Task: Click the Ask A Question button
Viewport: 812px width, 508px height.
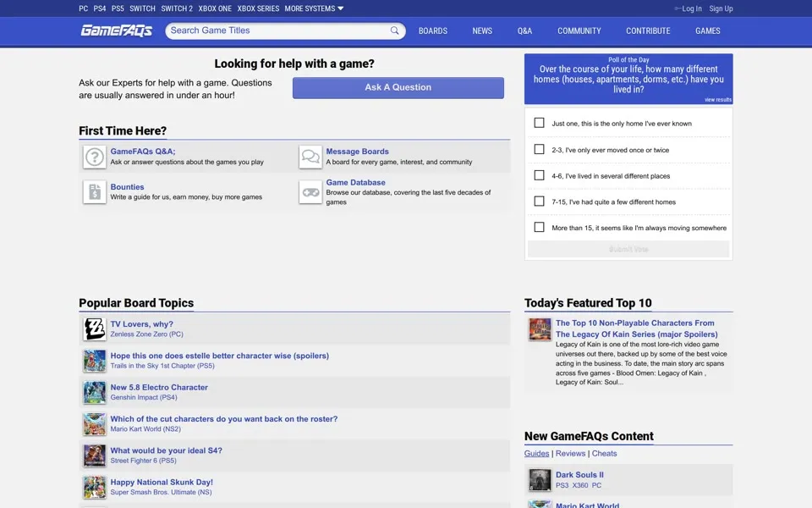Action: [x=398, y=87]
